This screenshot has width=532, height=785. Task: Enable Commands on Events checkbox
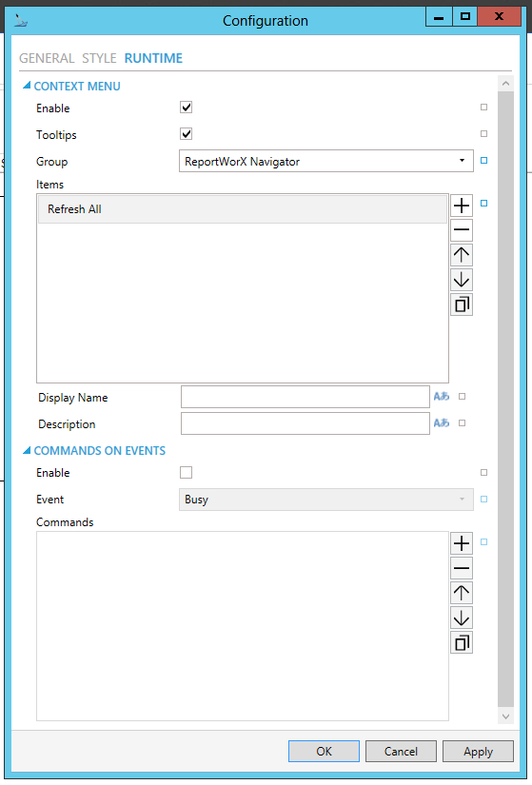[186, 472]
